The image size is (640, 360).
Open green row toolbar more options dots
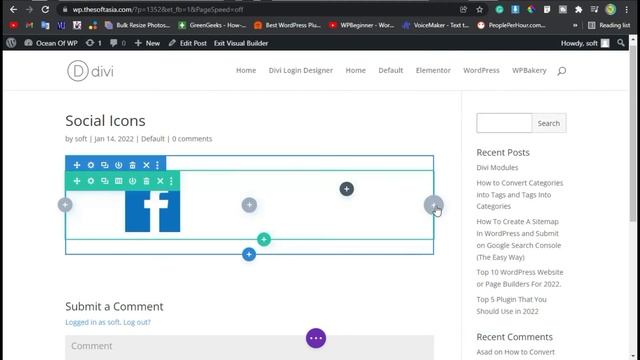(171, 181)
